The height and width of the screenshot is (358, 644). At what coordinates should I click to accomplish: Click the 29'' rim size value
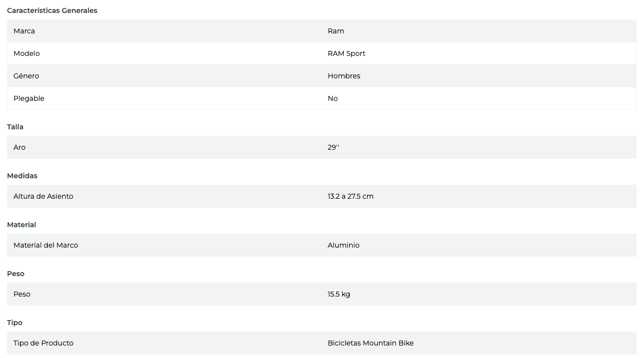pos(333,147)
